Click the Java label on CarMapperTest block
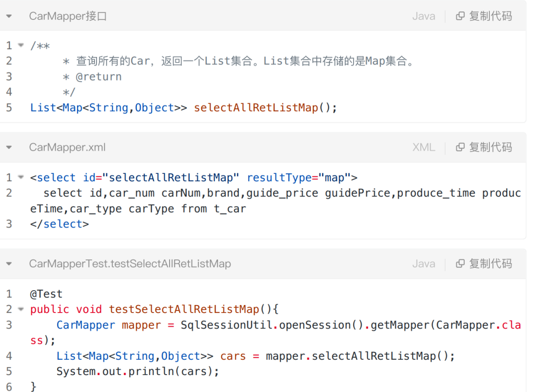 point(424,264)
